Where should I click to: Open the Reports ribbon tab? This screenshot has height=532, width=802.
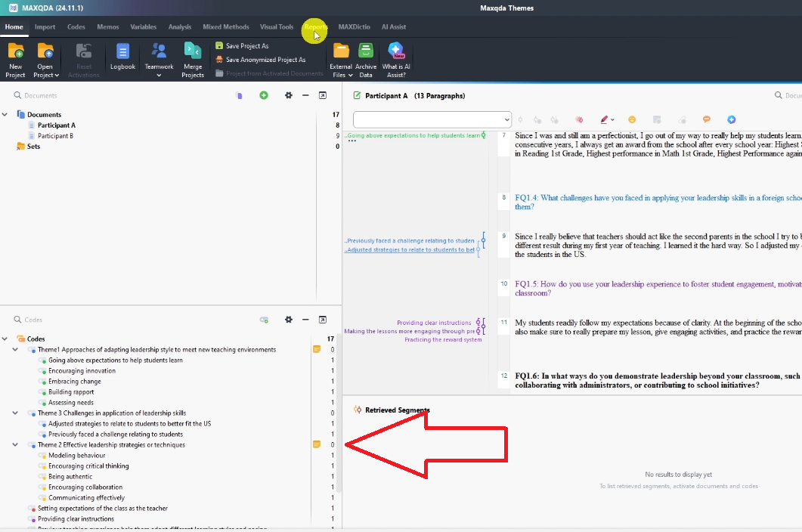click(x=315, y=27)
